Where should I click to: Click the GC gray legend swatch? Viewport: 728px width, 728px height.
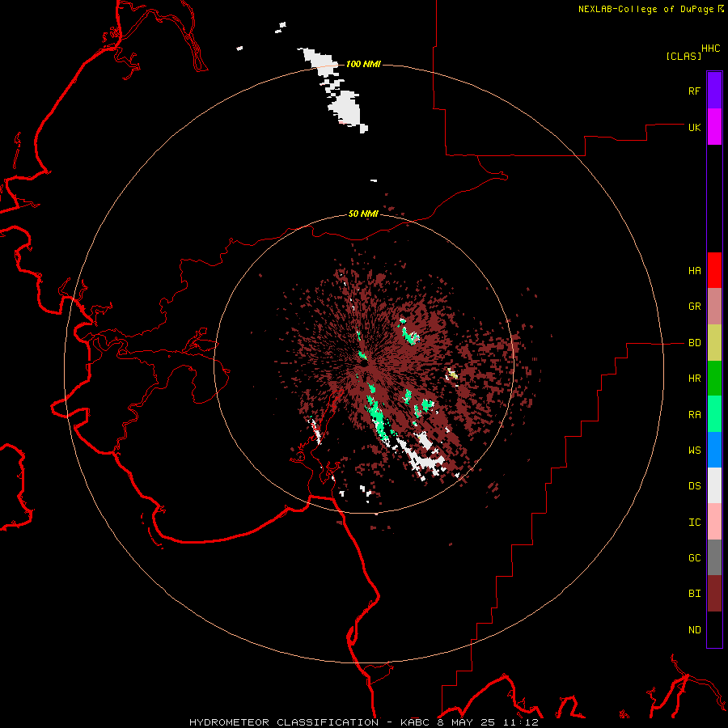[714, 557]
